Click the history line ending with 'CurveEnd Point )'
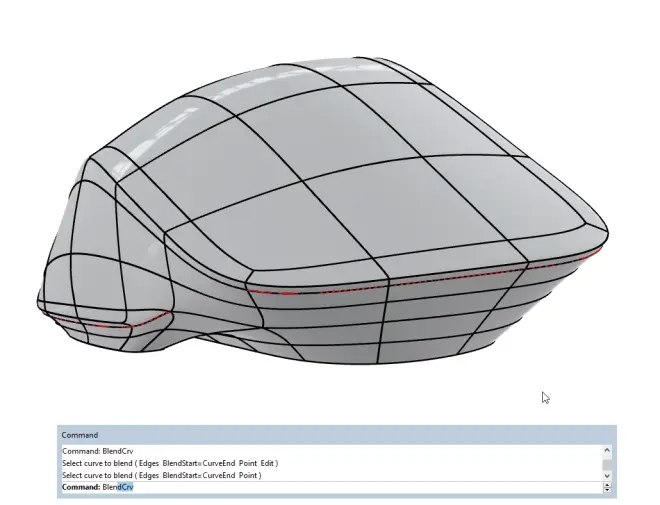The width and height of the screenshot is (660, 505). click(162, 476)
